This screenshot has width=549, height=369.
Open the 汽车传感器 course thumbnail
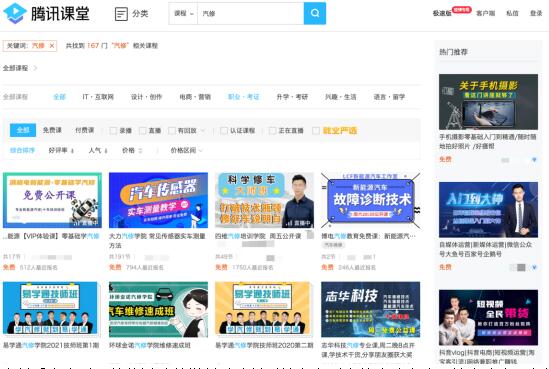point(158,200)
